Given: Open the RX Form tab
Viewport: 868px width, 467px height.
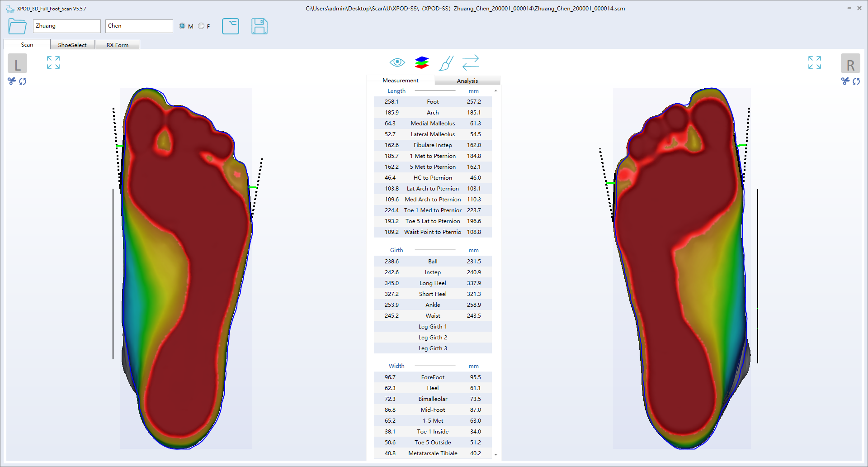Looking at the screenshot, I should point(118,45).
